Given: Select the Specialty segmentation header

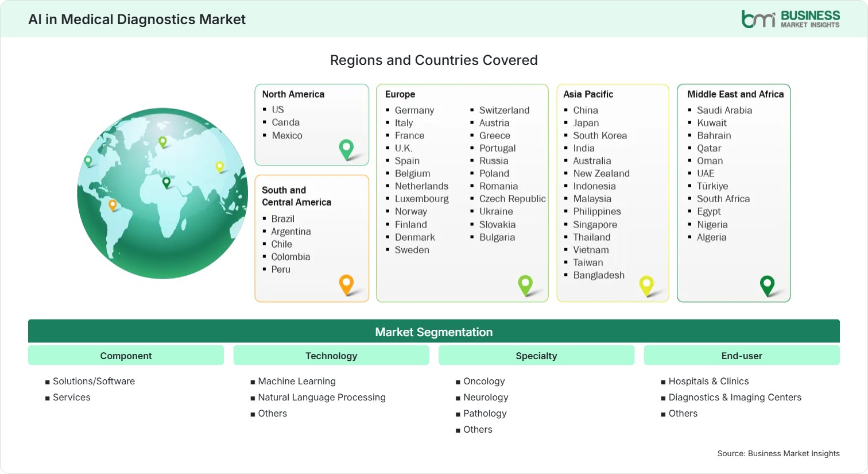Looking at the screenshot, I should click(536, 356).
